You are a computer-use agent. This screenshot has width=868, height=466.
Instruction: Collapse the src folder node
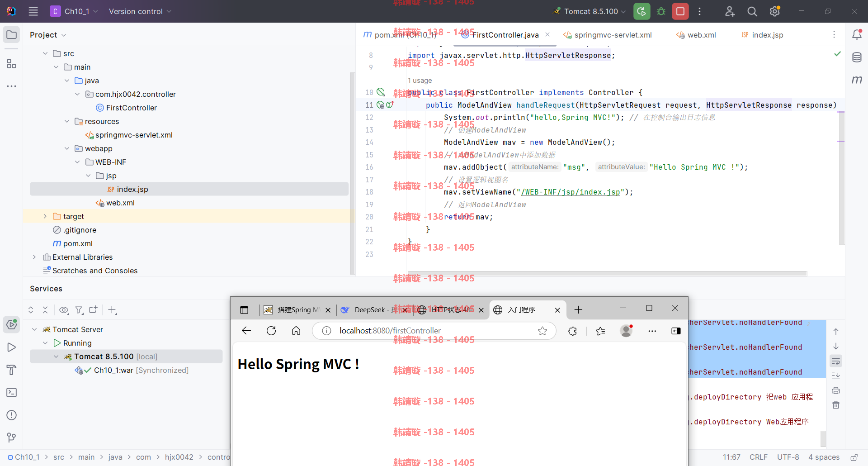[45, 53]
